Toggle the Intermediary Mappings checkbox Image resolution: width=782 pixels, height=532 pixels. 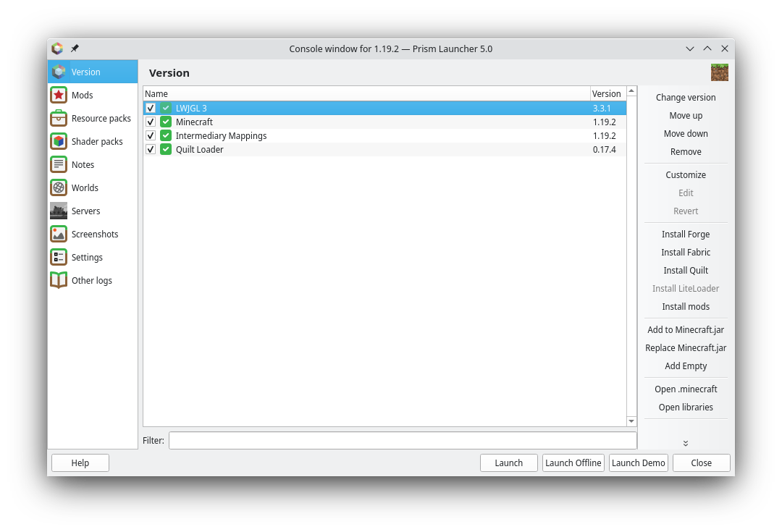(151, 135)
